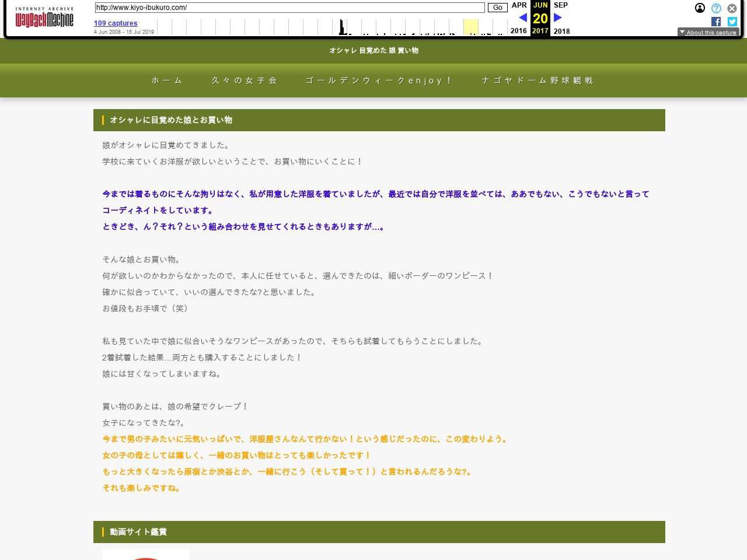Select APR 2016 capture
Image resolution: width=747 pixels, height=560 pixels.
point(519,5)
